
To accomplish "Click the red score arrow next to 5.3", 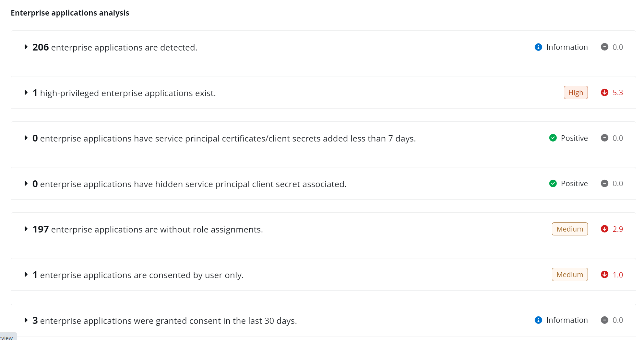I will point(604,93).
